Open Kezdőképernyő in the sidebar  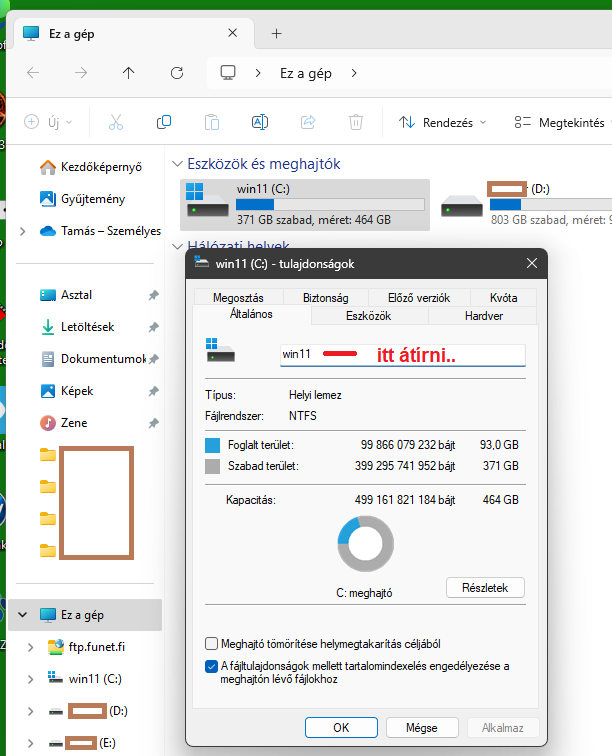click(91, 167)
